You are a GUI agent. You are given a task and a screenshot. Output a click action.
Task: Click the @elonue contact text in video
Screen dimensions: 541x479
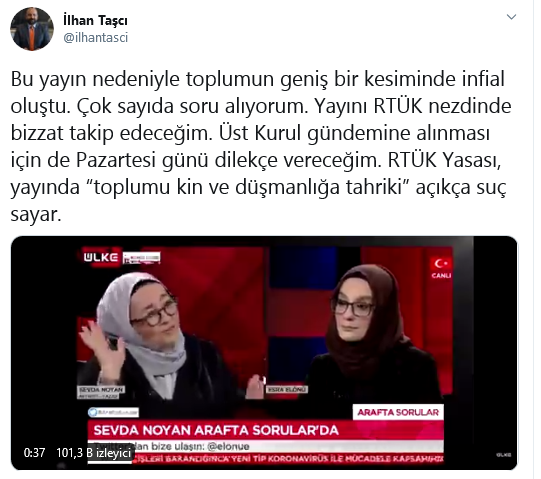pyautogui.click(x=228, y=446)
